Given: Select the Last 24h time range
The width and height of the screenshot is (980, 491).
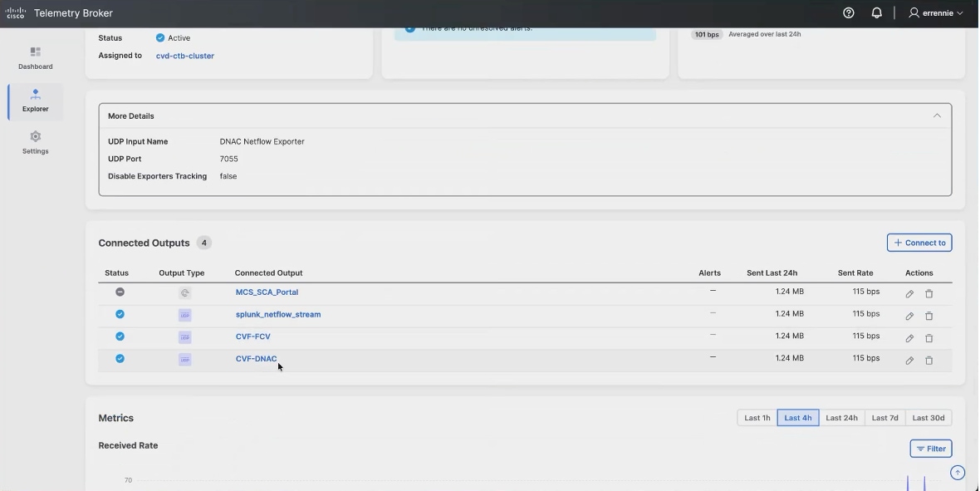Looking at the screenshot, I should click(842, 418).
